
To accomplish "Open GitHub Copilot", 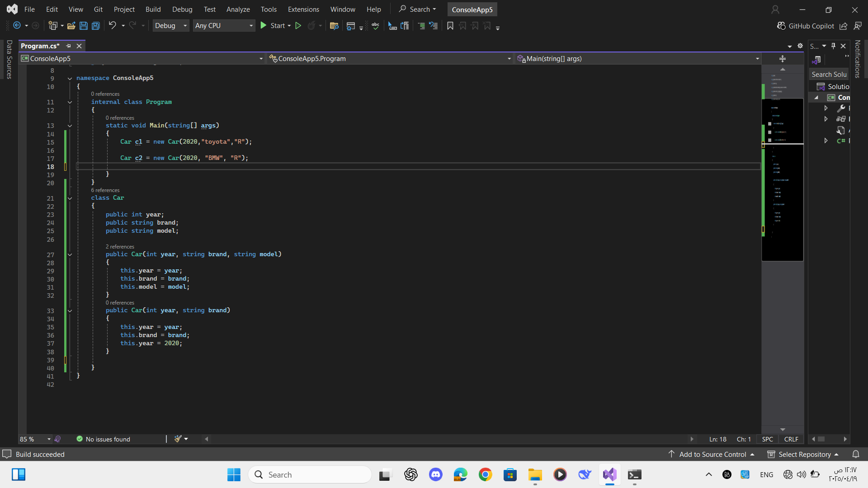I will (806, 26).
